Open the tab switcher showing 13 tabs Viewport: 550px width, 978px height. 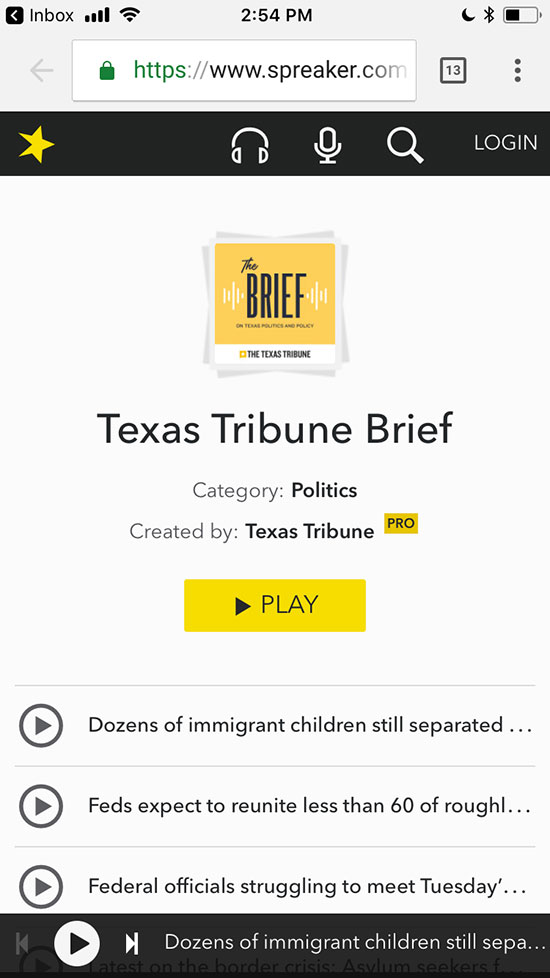[453, 70]
